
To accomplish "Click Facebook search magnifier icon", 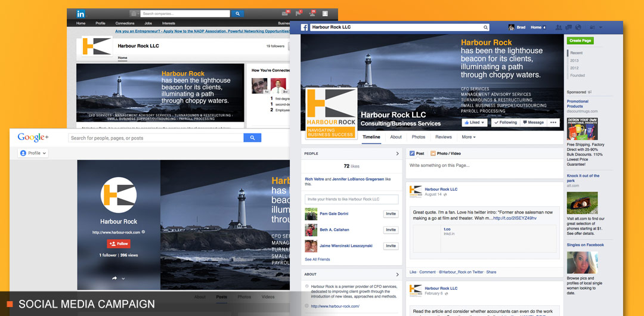I will (486, 27).
